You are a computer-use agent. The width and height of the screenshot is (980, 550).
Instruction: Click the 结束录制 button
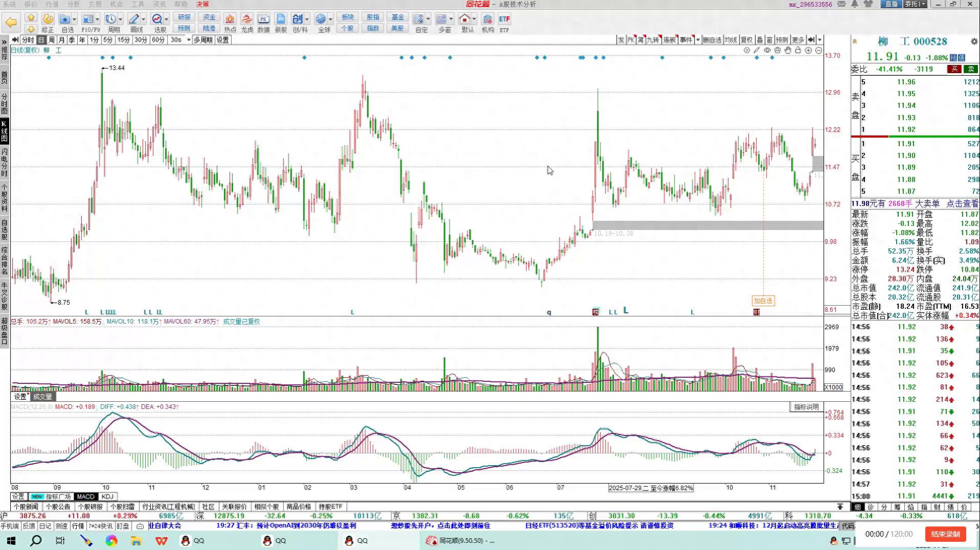[945, 534]
